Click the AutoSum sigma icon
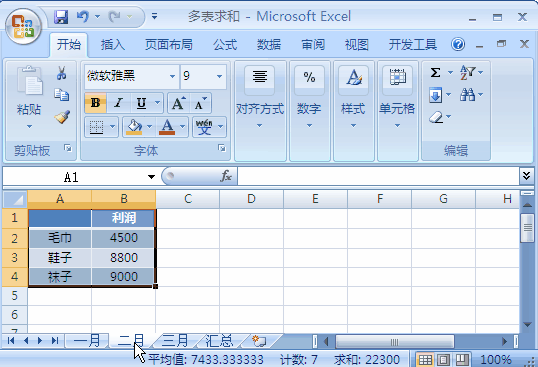538x367 pixels. coord(435,72)
